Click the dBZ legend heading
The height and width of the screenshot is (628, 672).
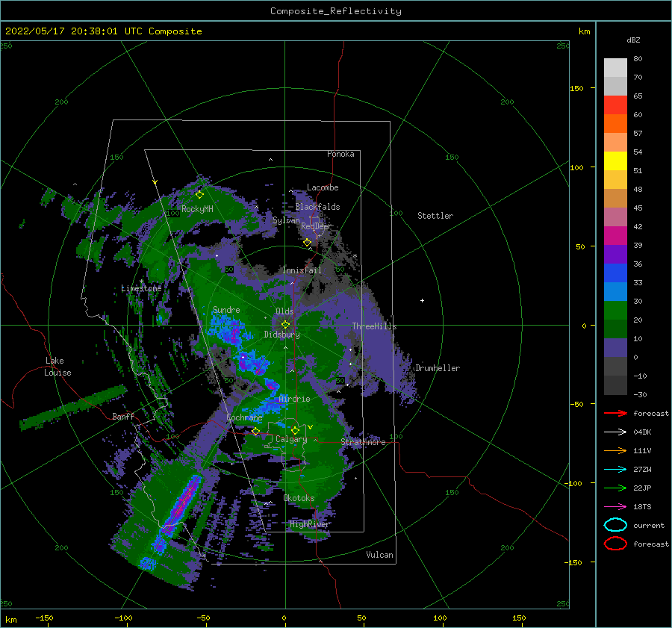(633, 40)
